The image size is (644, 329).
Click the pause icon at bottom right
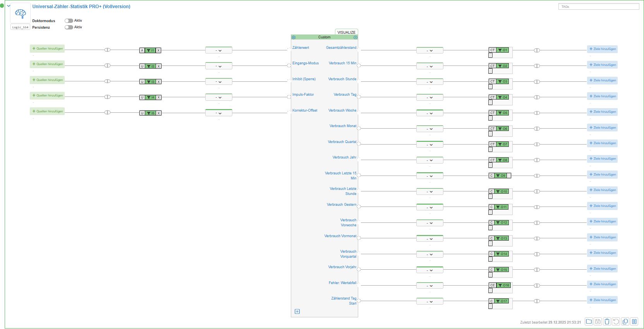[x=634, y=322]
